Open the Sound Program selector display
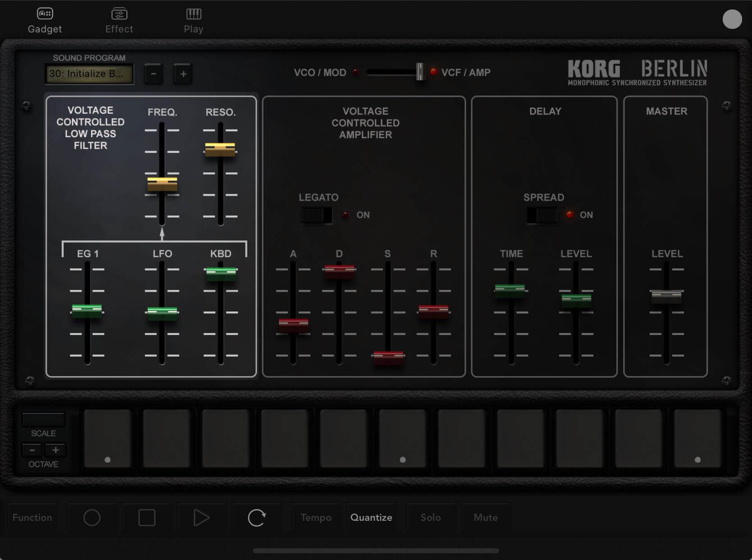Image resolution: width=752 pixels, height=560 pixels. click(x=89, y=74)
